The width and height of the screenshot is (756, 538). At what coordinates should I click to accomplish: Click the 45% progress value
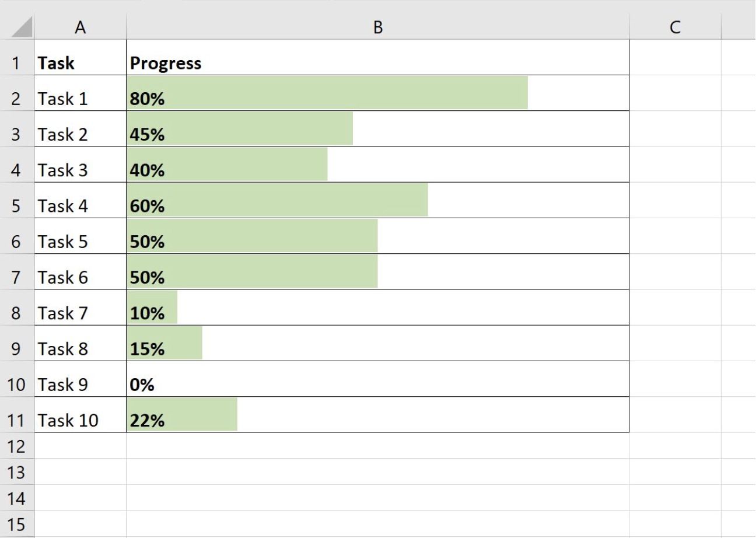coord(148,135)
